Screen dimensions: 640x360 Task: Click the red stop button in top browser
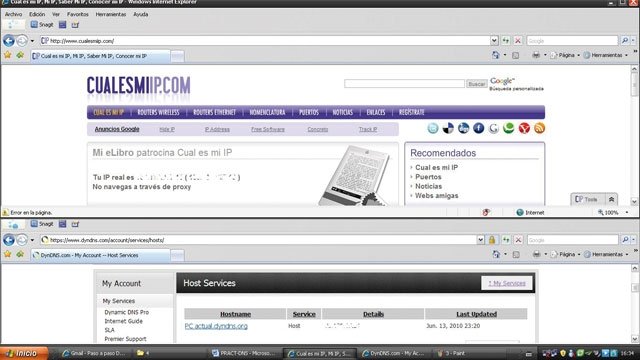518,41
